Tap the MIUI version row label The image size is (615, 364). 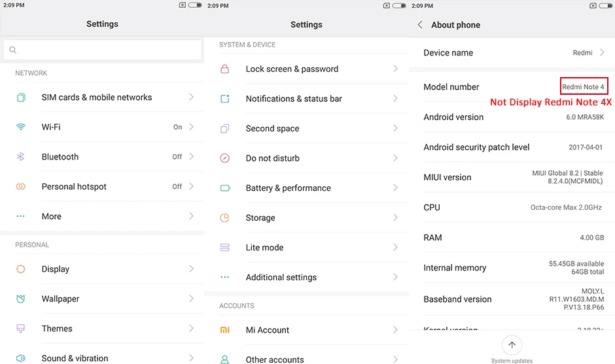447,178
